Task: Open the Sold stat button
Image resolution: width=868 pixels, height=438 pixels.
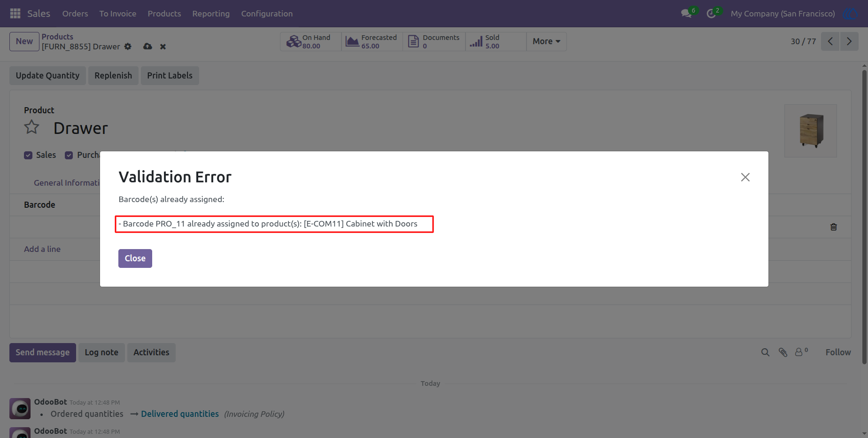Action: tap(496, 41)
